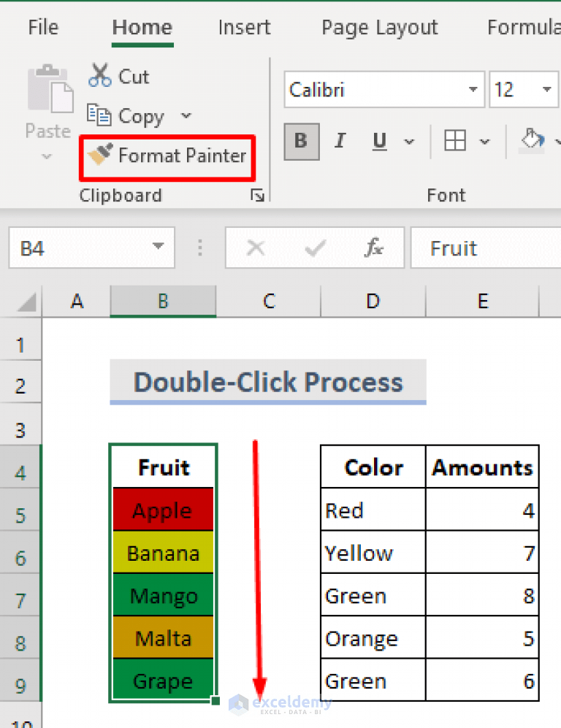Image resolution: width=561 pixels, height=728 pixels.
Task: Toggle bold formatting
Action: tap(301, 141)
